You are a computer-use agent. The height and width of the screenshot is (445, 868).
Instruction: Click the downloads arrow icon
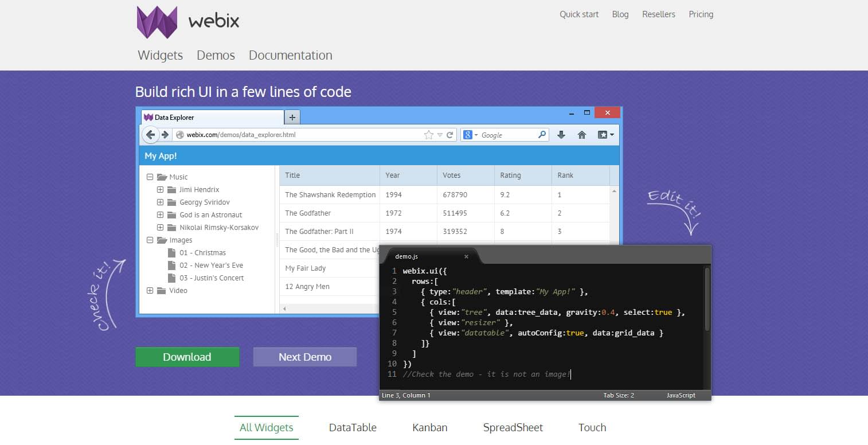pyautogui.click(x=561, y=135)
